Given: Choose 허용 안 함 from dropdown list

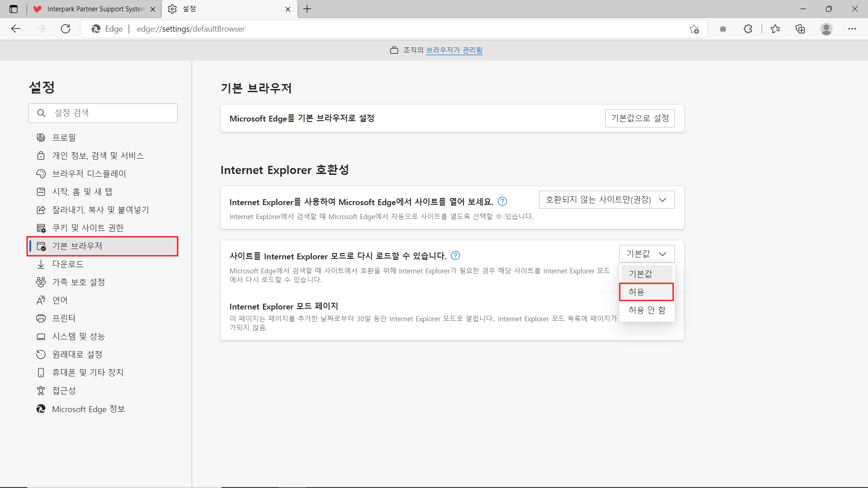Looking at the screenshot, I should point(647,310).
